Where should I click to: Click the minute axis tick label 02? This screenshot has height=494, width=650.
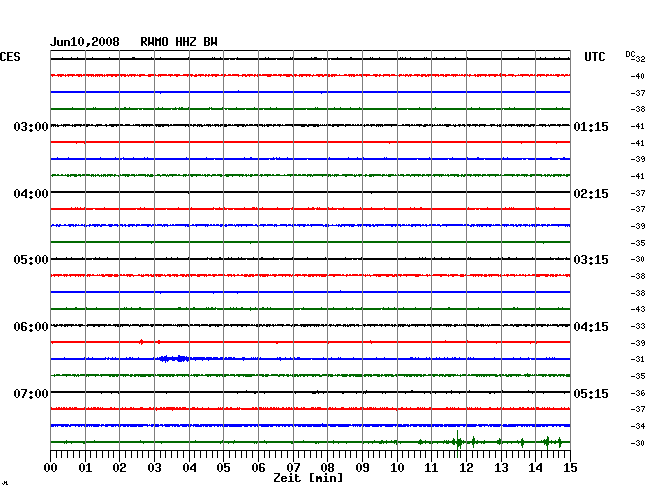tap(119, 468)
